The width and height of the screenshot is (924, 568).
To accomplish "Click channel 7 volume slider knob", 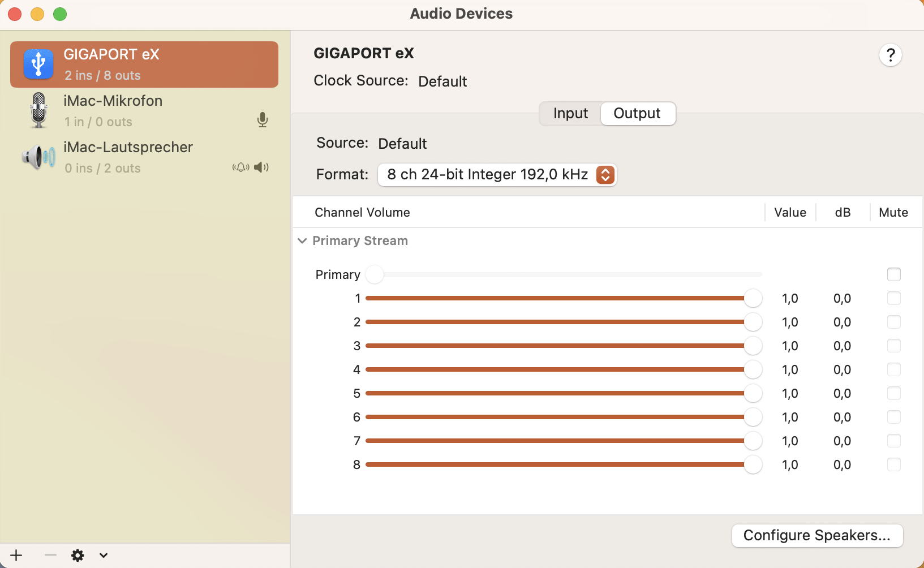I will [x=753, y=441].
